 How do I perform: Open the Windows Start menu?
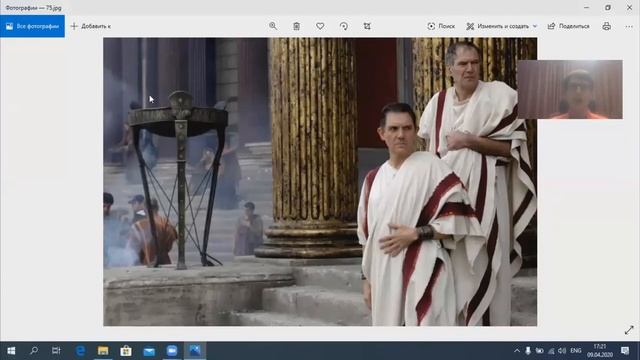[11, 351]
